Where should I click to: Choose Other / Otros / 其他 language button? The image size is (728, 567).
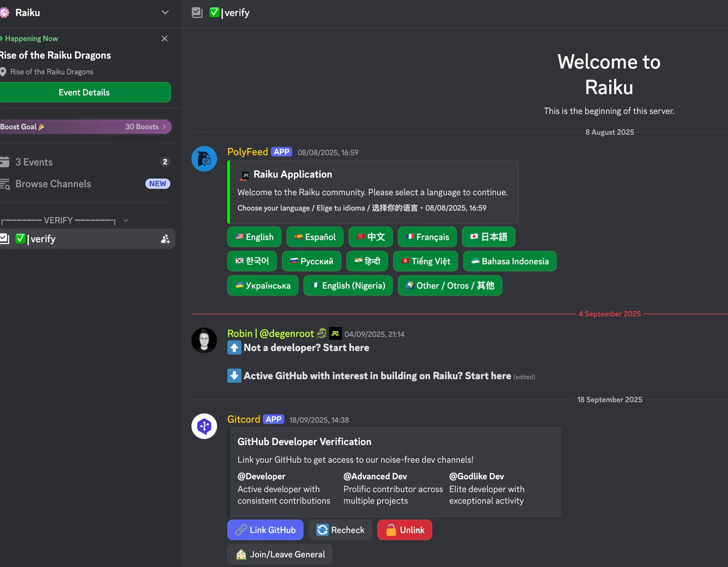tap(450, 286)
